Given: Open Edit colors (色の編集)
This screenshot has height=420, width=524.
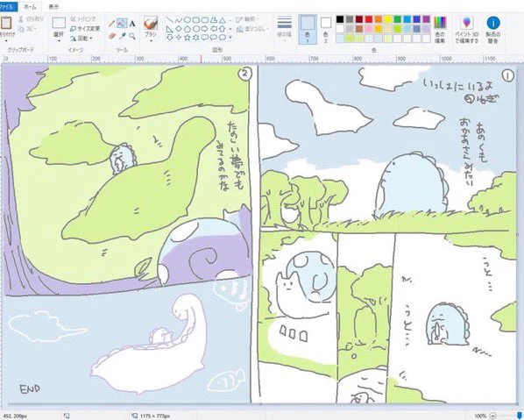Looking at the screenshot, I should coord(440,30).
